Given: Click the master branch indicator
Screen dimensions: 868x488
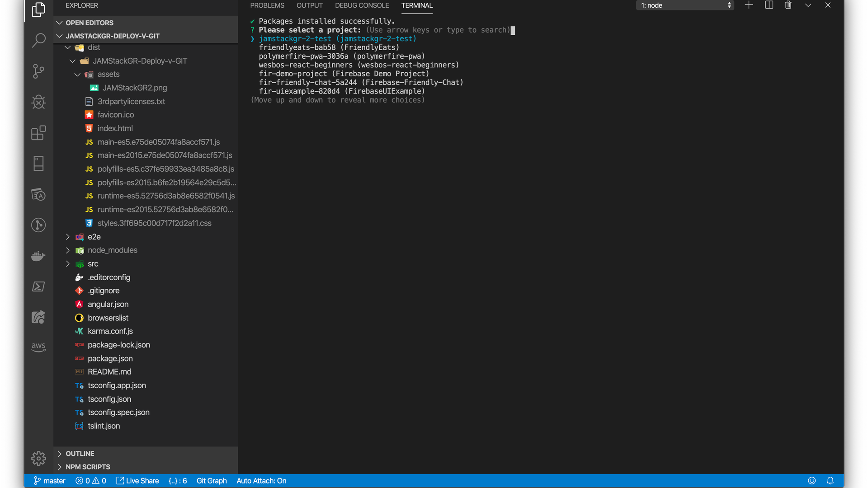Looking at the screenshot, I should 50,481.
